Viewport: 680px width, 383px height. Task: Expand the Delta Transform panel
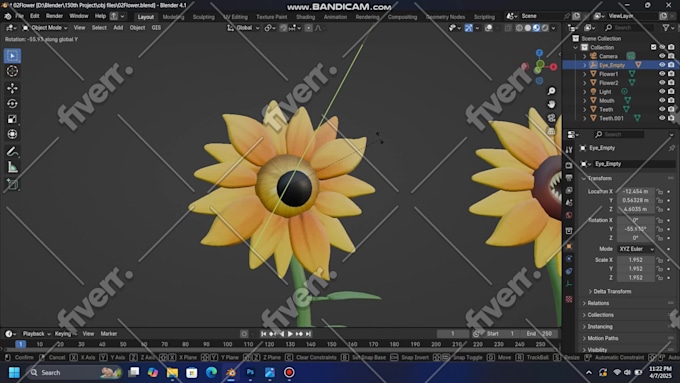pyautogui.click(x=612, y=291)
